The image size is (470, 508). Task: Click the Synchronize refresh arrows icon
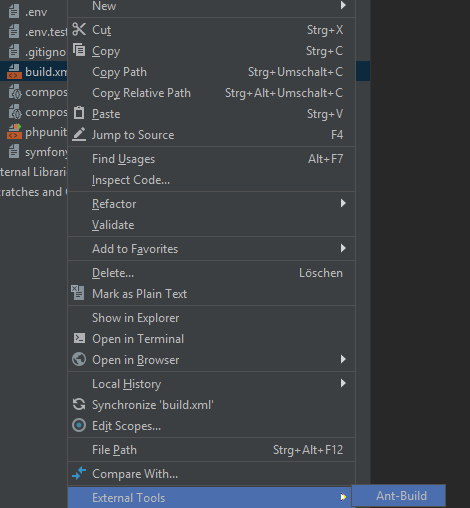(79, 404)
